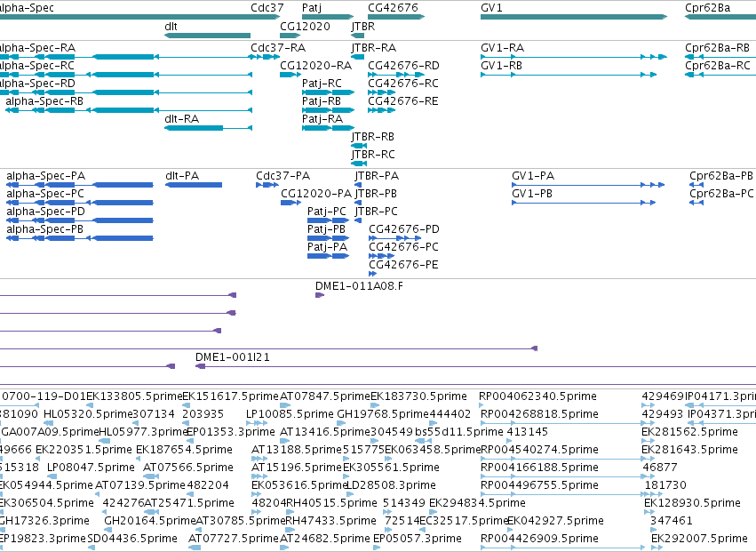Select protein JTBR-PA label
The height and width of the screenshot is (552, 756).
pyautogui.click(x=377, y=176)
